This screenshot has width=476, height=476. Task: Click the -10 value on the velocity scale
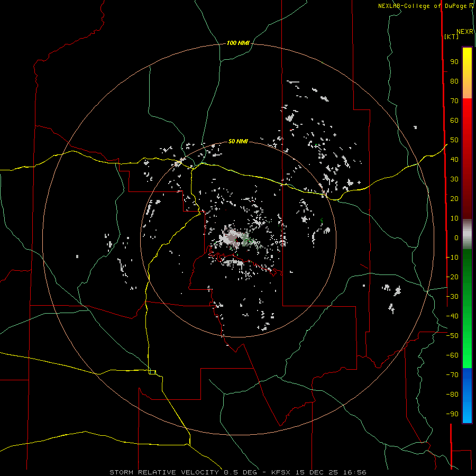click(452, 258)
